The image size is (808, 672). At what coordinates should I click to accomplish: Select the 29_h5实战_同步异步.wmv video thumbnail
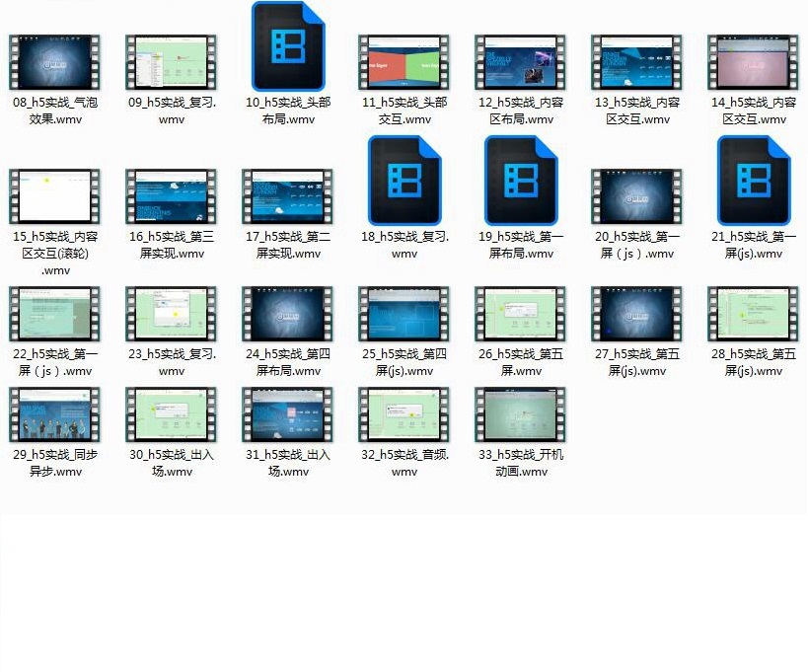(54, 413)
